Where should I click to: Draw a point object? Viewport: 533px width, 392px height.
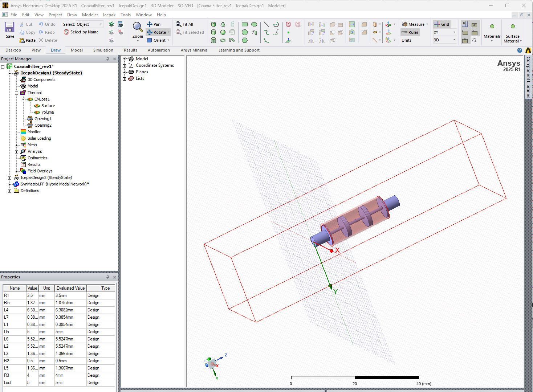288,32
